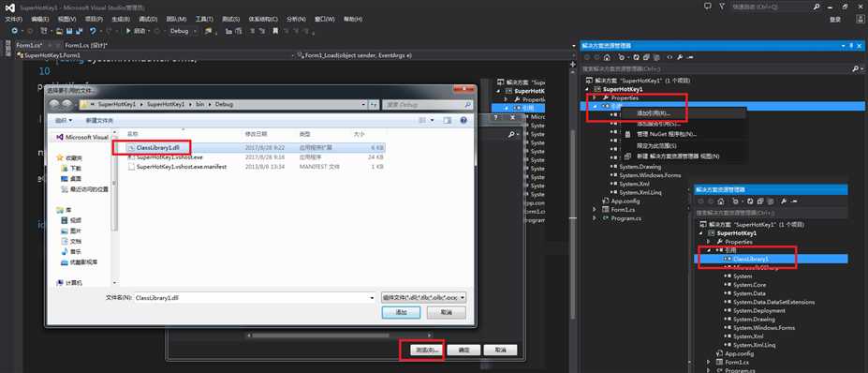Open the 工具(T) menu

(204, 19)
